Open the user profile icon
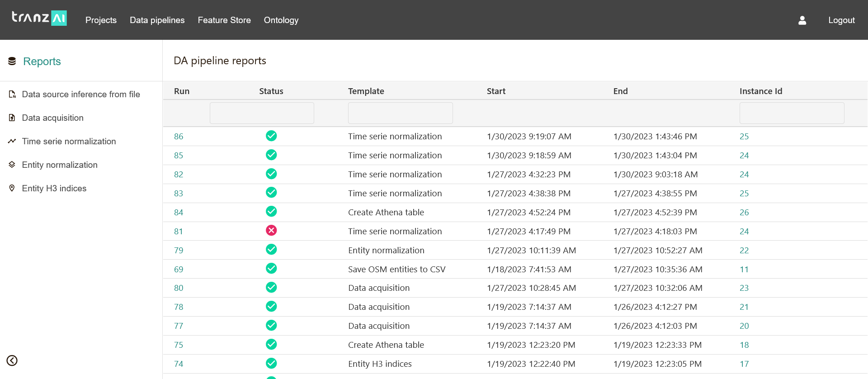The width and height of the screenshot is (868, 379). [802, 20]
